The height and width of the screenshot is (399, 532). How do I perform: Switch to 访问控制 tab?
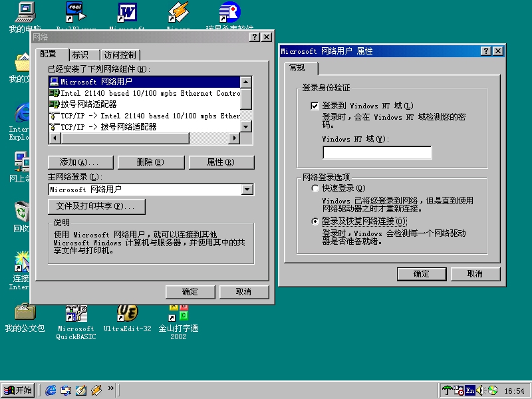pyautogui.click(x=120, y=55)
